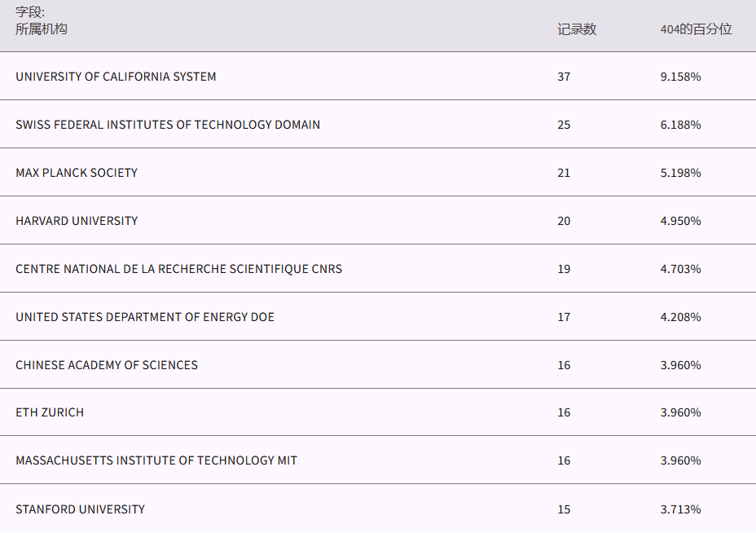This screenshot has height=533, width=756.
Task: Click the Harvard University institution name
Action: 77,221
